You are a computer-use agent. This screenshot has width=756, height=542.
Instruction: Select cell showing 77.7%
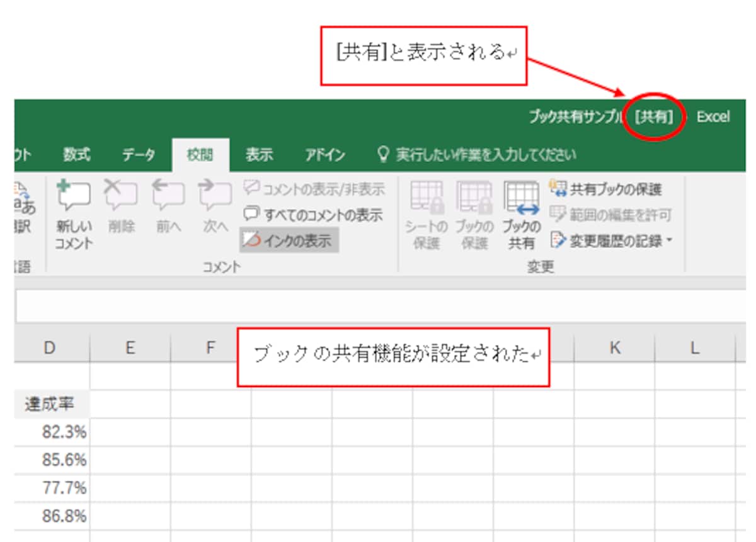pyautogui.click(x=52, y=488)
